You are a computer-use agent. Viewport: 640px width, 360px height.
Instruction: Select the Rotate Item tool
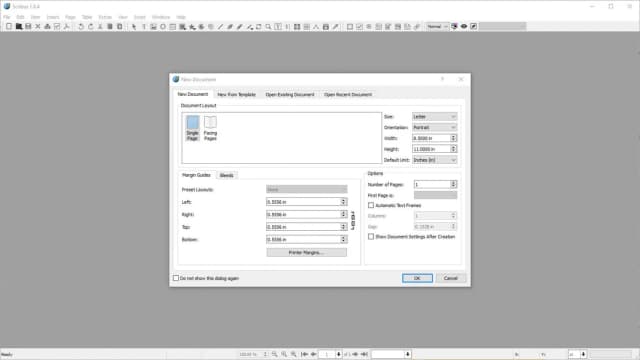click(x=258, y=27)
